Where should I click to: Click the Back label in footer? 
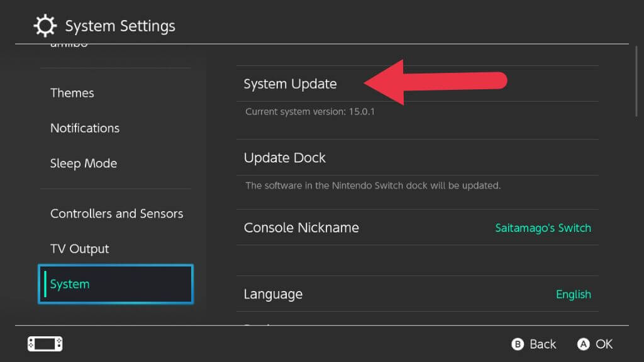point(542,344)
